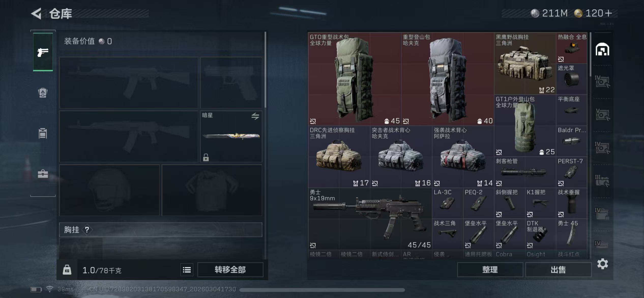
Task: Select the GTO重型战术包 backpack item
Action: click(x=355, y=79)
